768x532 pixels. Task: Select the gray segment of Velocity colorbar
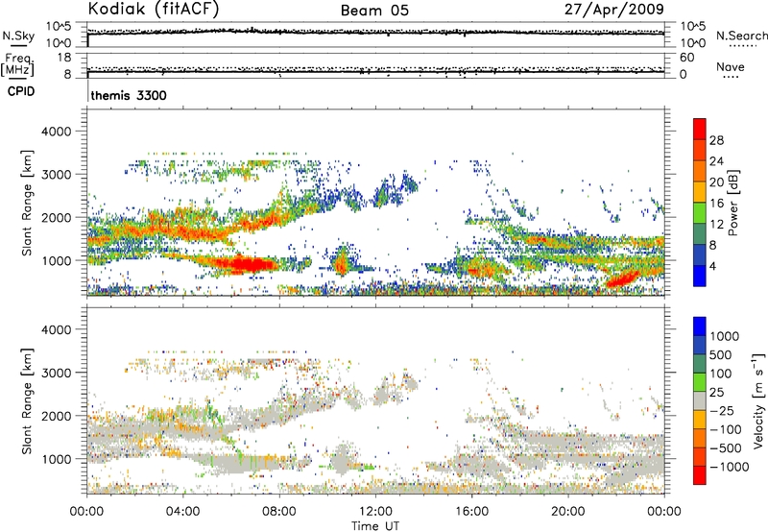tap(700, 400)
